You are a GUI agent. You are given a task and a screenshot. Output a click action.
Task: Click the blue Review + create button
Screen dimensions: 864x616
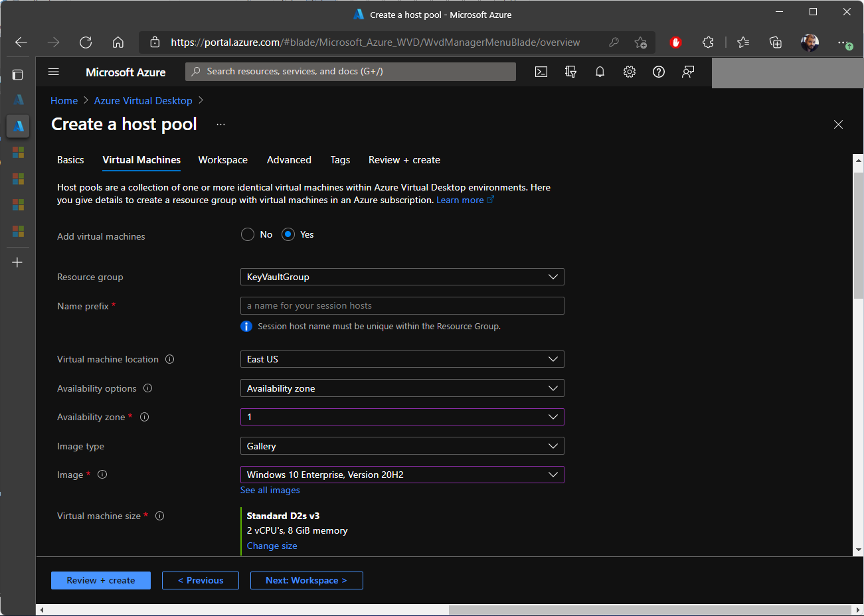click(101, 580)
